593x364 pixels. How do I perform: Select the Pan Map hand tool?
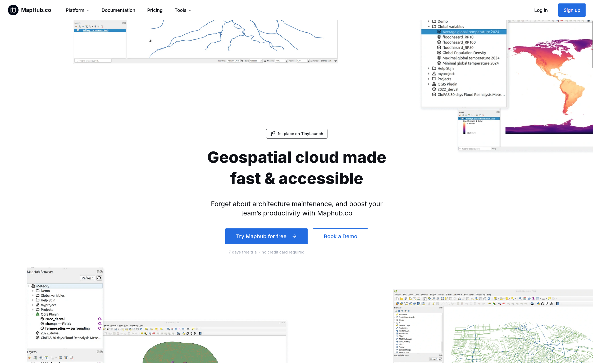pos(425,299)
